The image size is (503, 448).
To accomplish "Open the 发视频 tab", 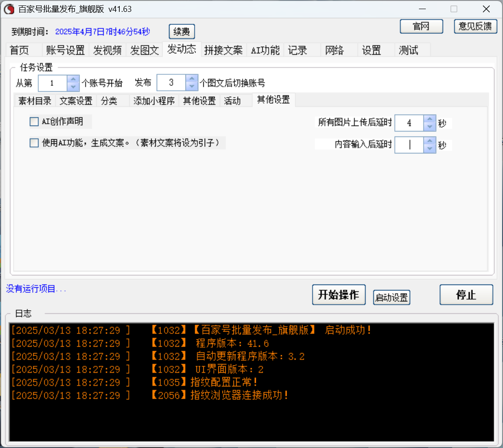I will [x=107, y=50].
